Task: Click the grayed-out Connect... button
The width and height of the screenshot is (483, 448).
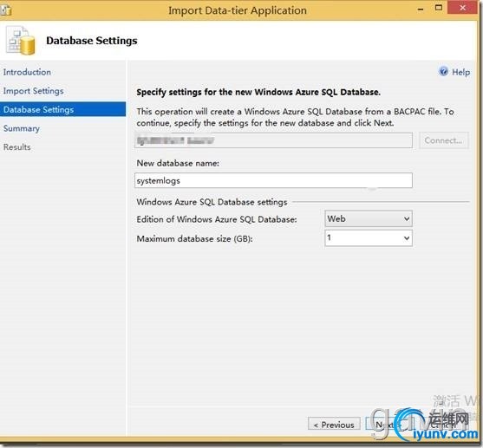Action: [444, 140]
